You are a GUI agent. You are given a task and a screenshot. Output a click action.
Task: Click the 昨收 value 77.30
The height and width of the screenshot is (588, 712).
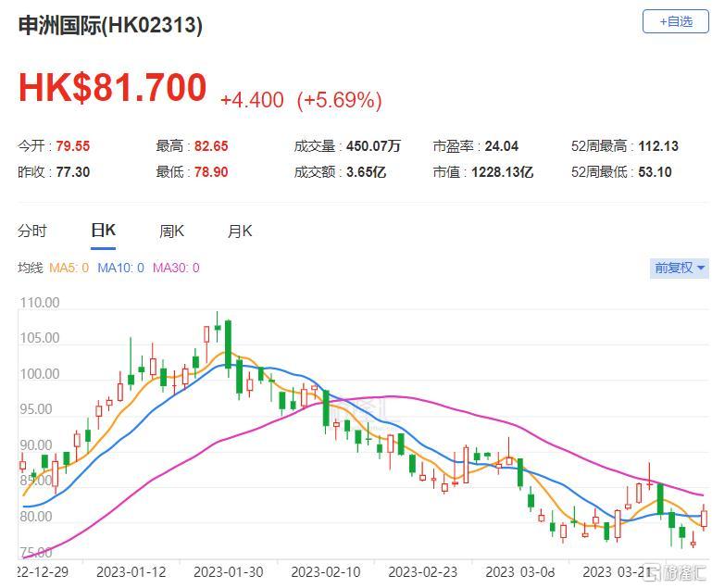pos(73,172)
